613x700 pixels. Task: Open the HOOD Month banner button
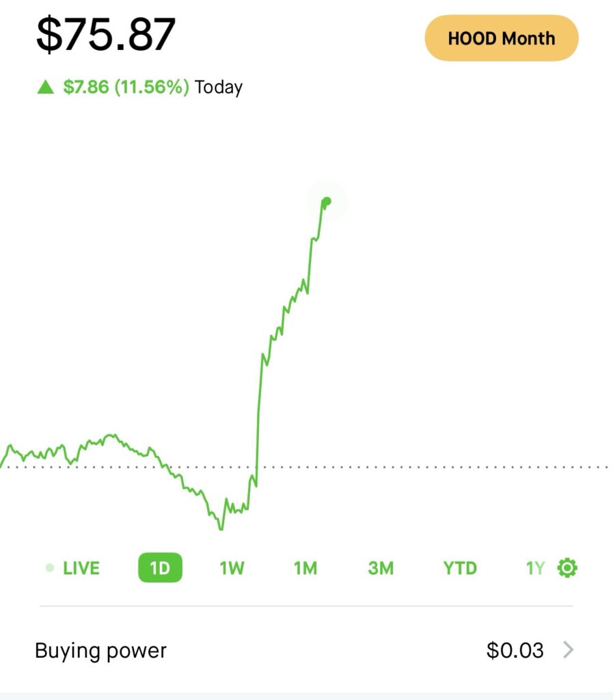pos(502,38)
